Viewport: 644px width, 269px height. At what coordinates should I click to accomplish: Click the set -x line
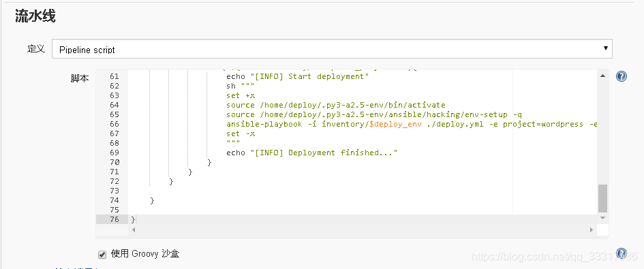pos(241,133)
